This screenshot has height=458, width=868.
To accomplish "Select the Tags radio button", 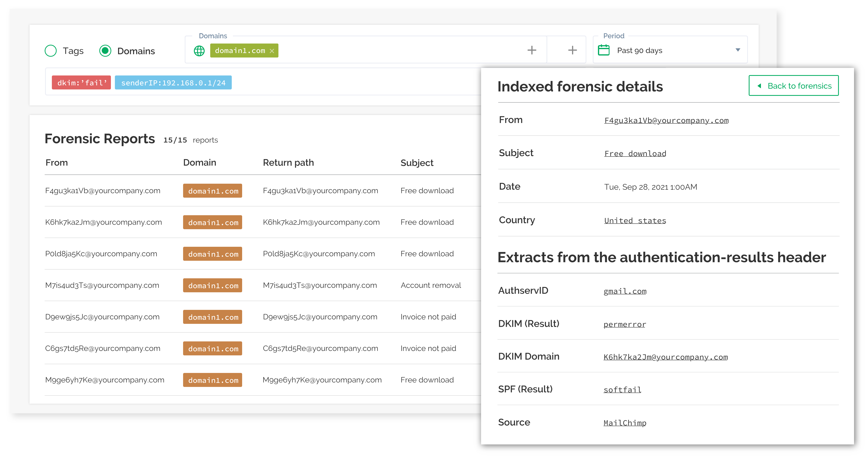I will pyautogui.click(x=51, y=51).
